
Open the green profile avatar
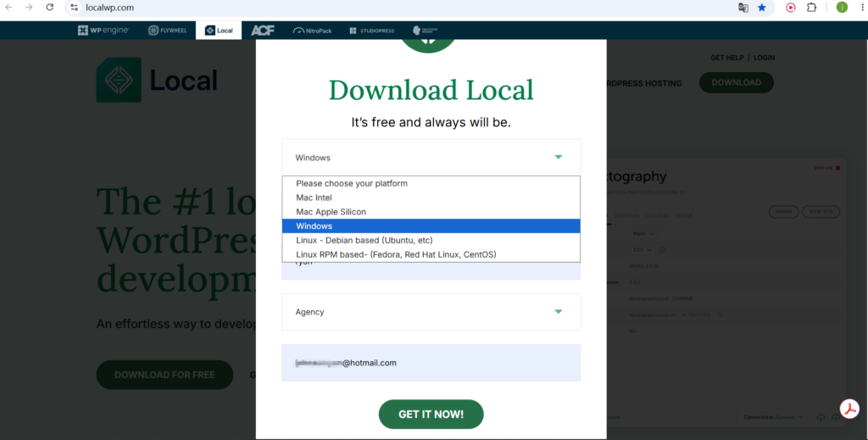(x=842, y=7)
